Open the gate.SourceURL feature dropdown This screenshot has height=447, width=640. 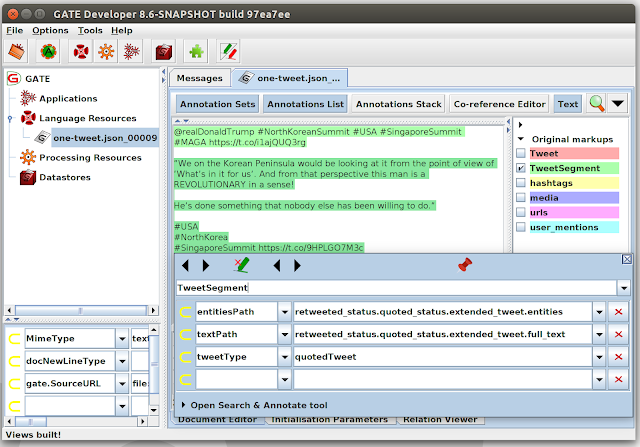[x=122, y=383]
